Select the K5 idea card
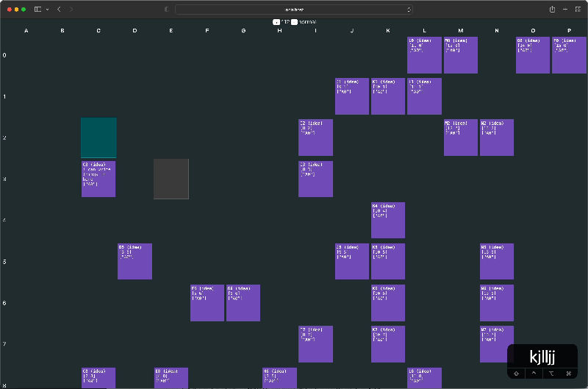Image resolution: width=588 pixels, height=389 pixels. pos(388,262)
